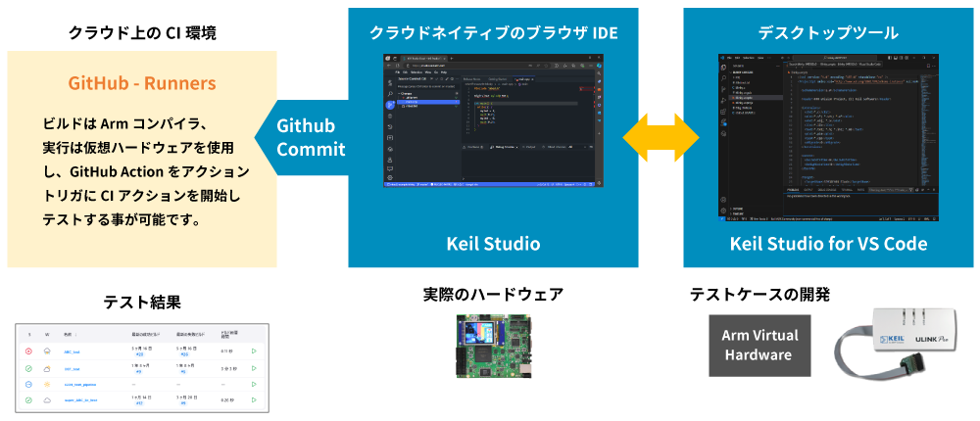This screenshot has width=980, height=421.
Task: Open Extensions icon in VS Code activity bar
Action: coord(723,112)
